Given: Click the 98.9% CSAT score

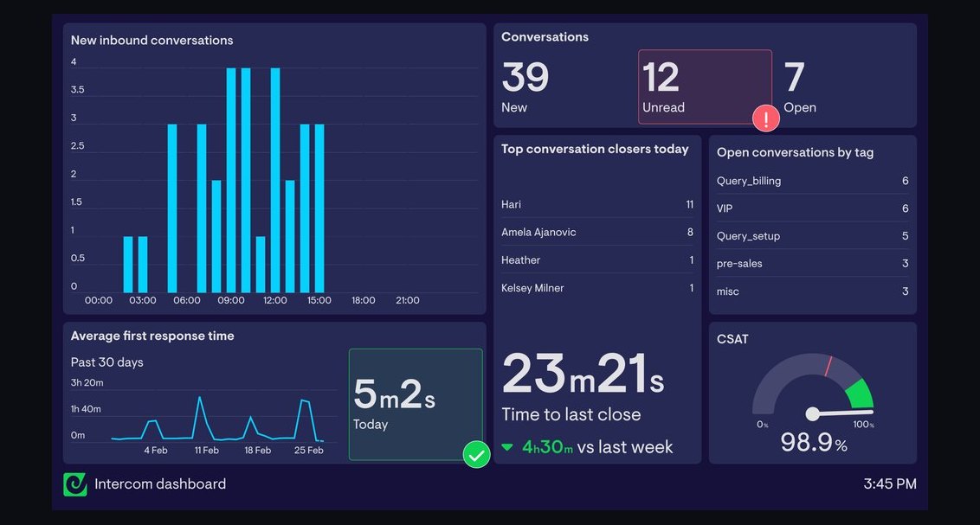Looking at the screenshot, I should coord(814,443).
